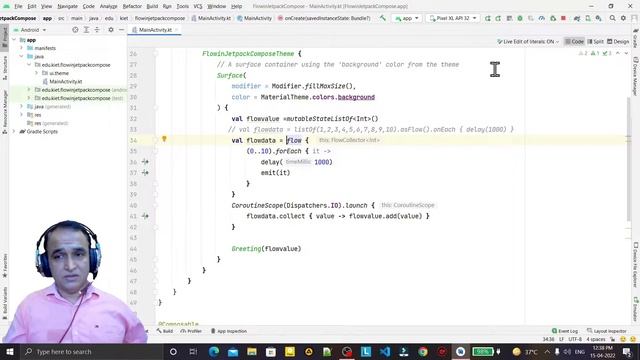The image size is (640, 360).
Task: Click the Profile app speedometer icon
Action: click(541, 18)
